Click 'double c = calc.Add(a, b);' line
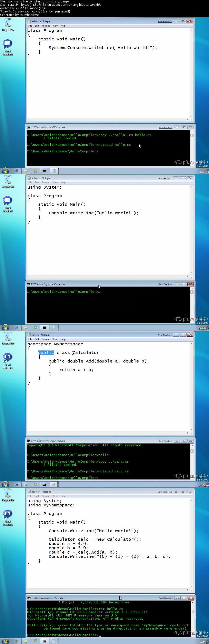Screen dimensions: 209x644 coord(83,552)
